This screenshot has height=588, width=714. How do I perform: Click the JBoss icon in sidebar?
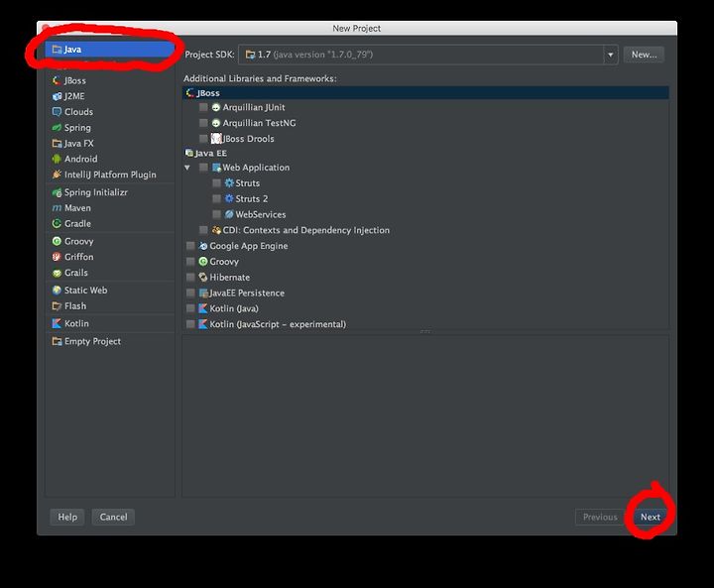(x=57, y=80)
